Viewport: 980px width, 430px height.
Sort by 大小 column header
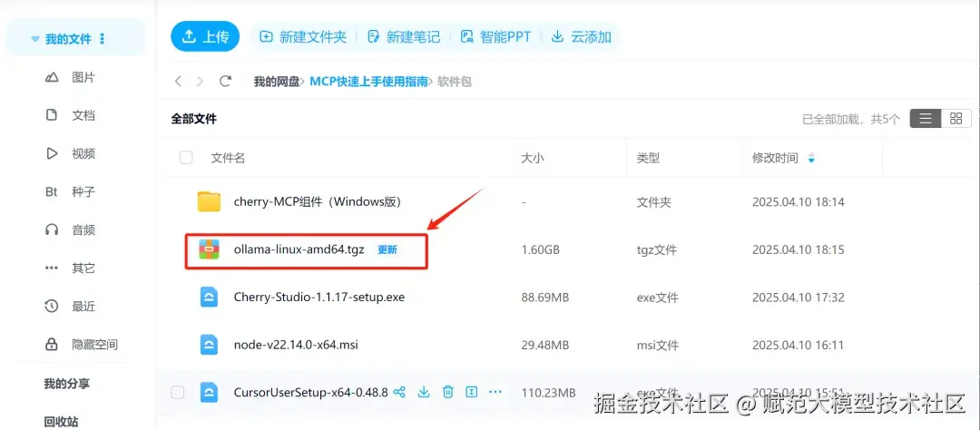pyautogui.click(x=533, y=158)
